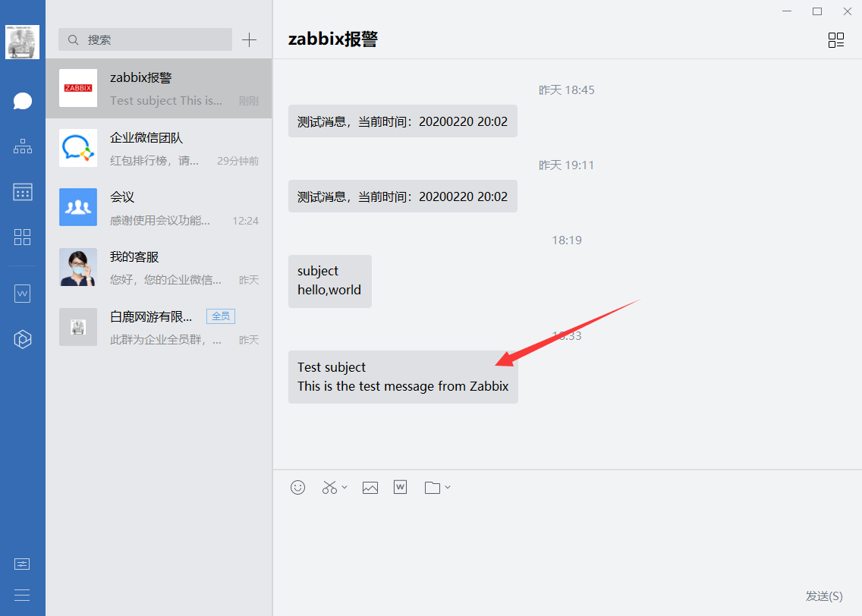Screen dimensions: 862x616
Task: Close the window
Action: [x=847, y=11]
